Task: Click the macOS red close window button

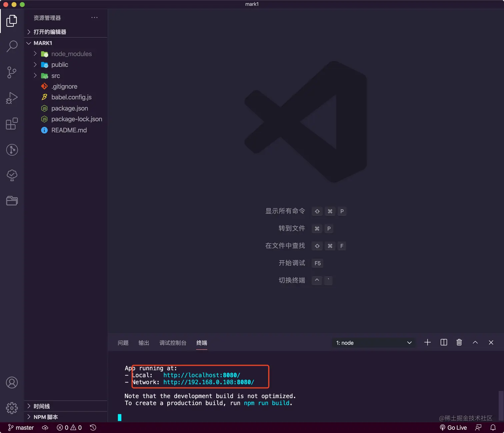Action: 6,4
